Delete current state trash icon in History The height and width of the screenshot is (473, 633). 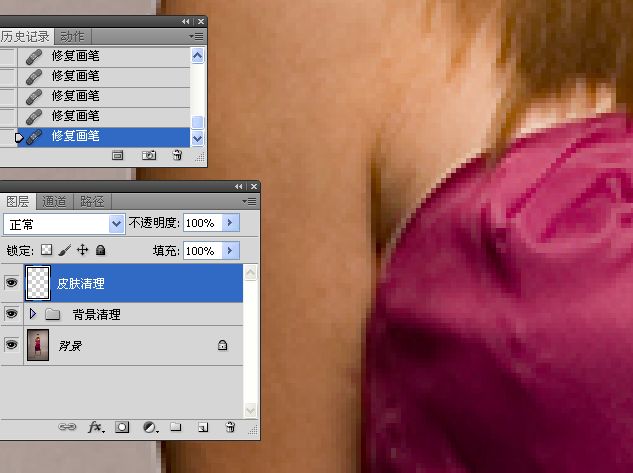[177, 155]
